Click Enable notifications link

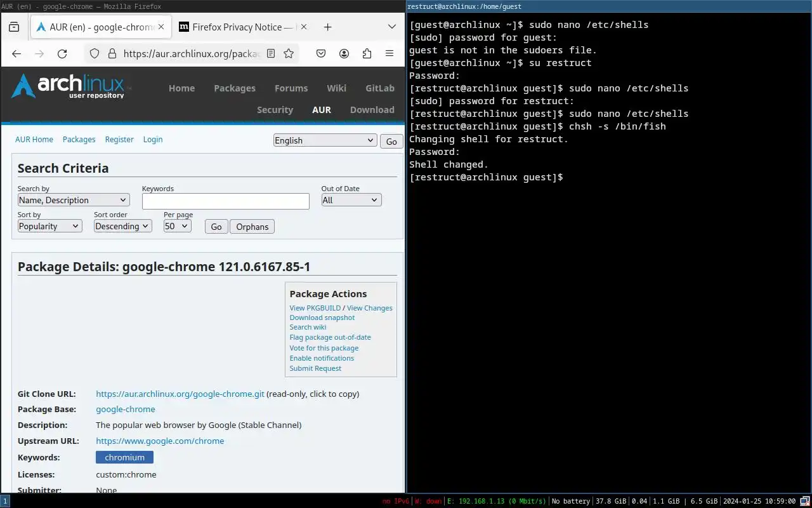click(322, 358)
